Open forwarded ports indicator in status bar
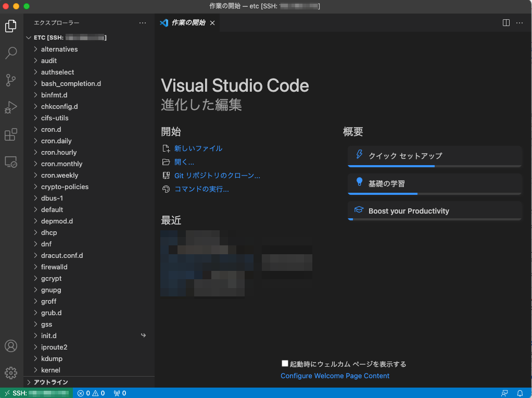The width and height of the screenshot is (532, 398). pyautogui.click(x=120, y=393)
